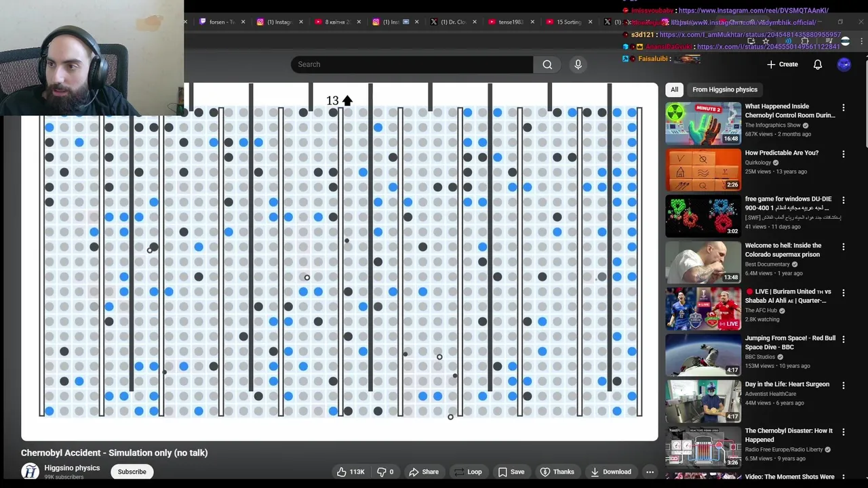Screen dimensions: 868x488
Task: Open options for Buriram United live video
Action: pos(844,293)
